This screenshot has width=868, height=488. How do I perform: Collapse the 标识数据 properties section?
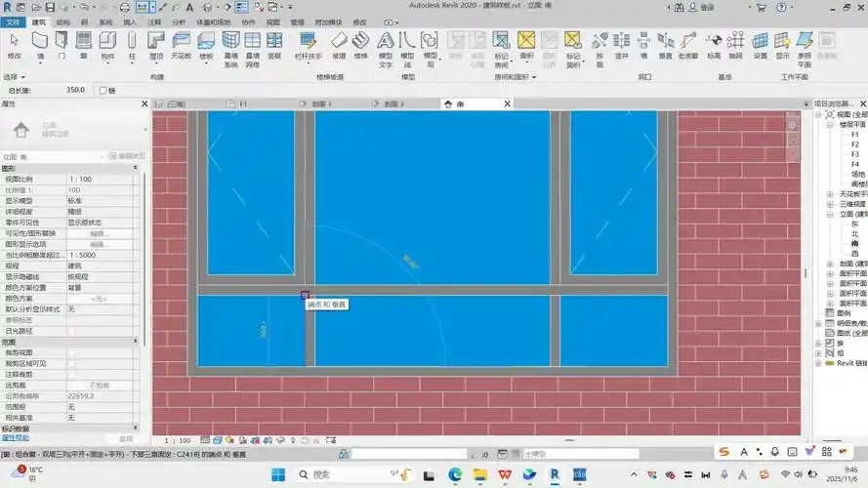pyautogui.click(x=135, y=428)
